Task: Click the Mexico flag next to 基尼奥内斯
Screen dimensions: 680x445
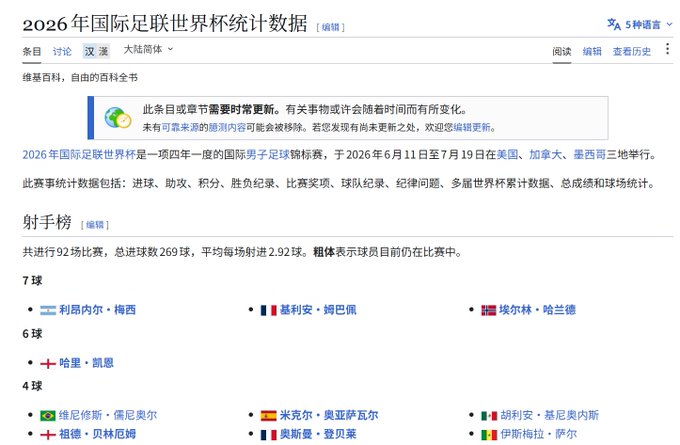Action: point(489,416)
